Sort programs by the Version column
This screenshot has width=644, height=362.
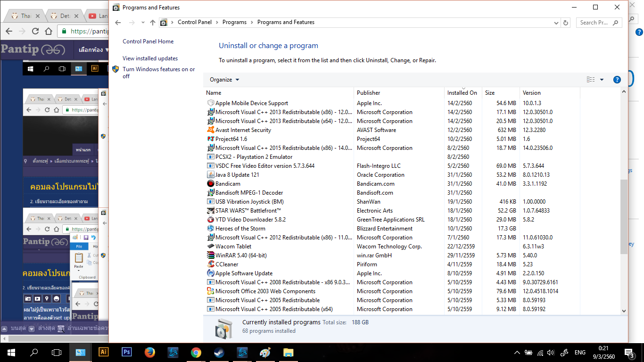point(550,93)
